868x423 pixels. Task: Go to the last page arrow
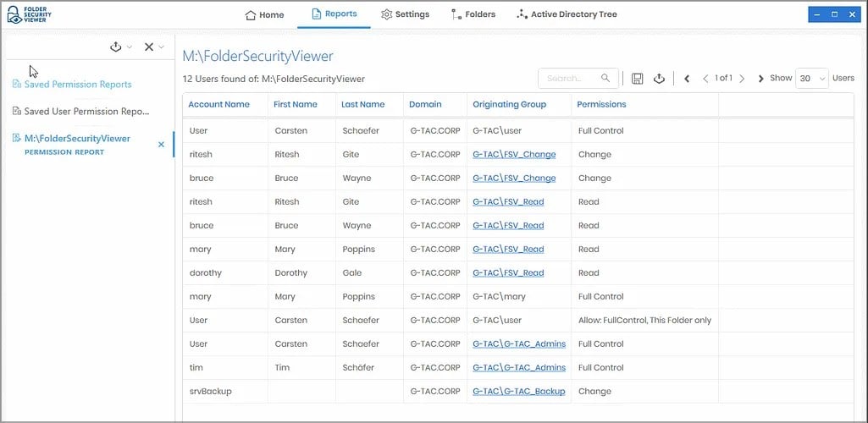coord(760,79)
